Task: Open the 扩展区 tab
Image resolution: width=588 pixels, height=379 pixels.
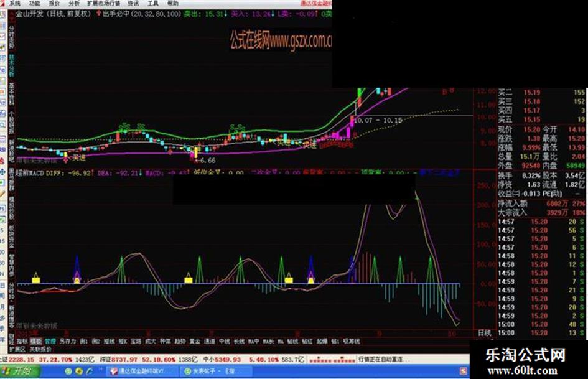Action: coord(17,349)
